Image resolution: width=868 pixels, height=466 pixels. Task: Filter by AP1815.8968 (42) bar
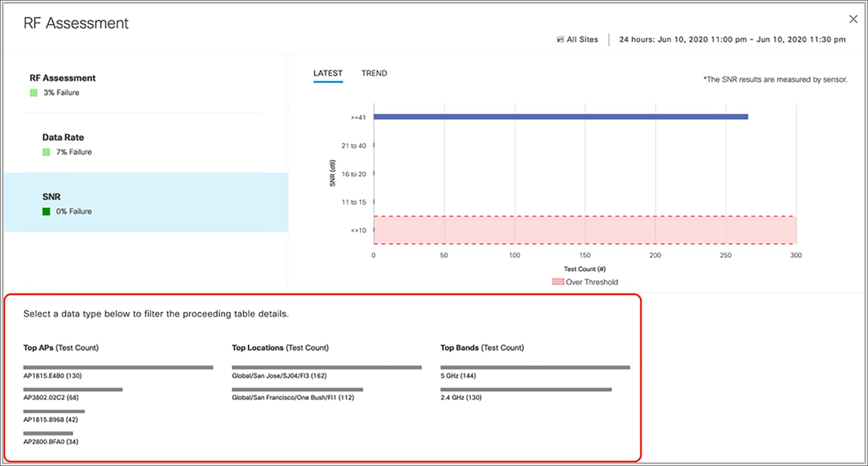pyautogui.click(x=54, y=412)
